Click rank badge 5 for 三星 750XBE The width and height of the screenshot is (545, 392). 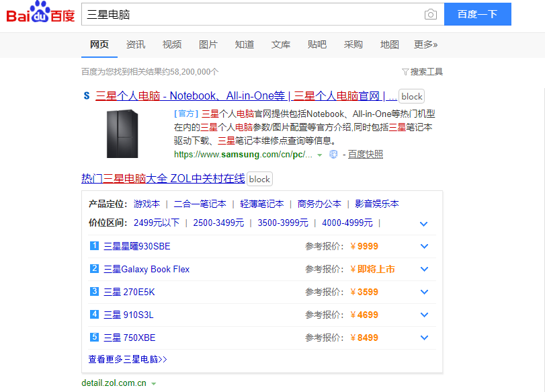click(94, 338)
